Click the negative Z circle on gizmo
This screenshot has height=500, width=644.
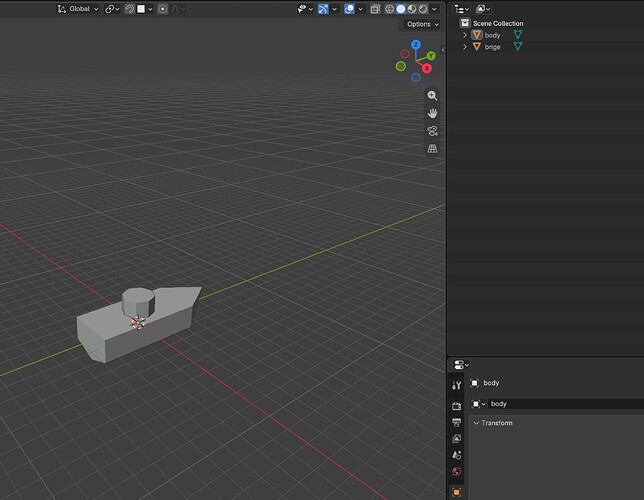tap(416, 77)
